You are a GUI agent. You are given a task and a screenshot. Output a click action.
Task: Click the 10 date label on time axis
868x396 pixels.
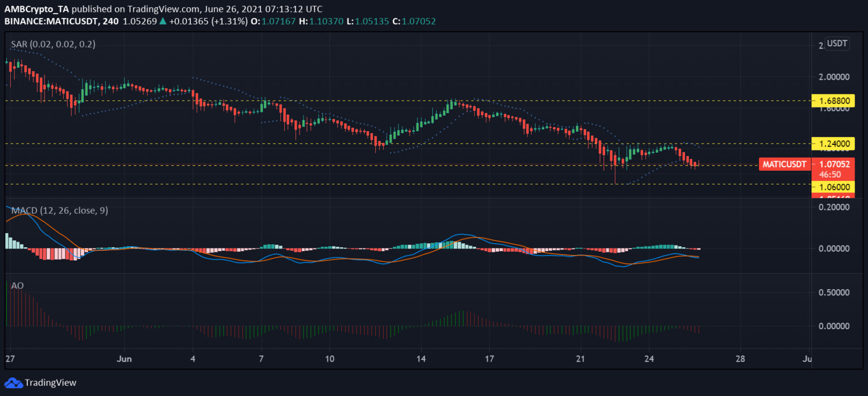(330, 359)
